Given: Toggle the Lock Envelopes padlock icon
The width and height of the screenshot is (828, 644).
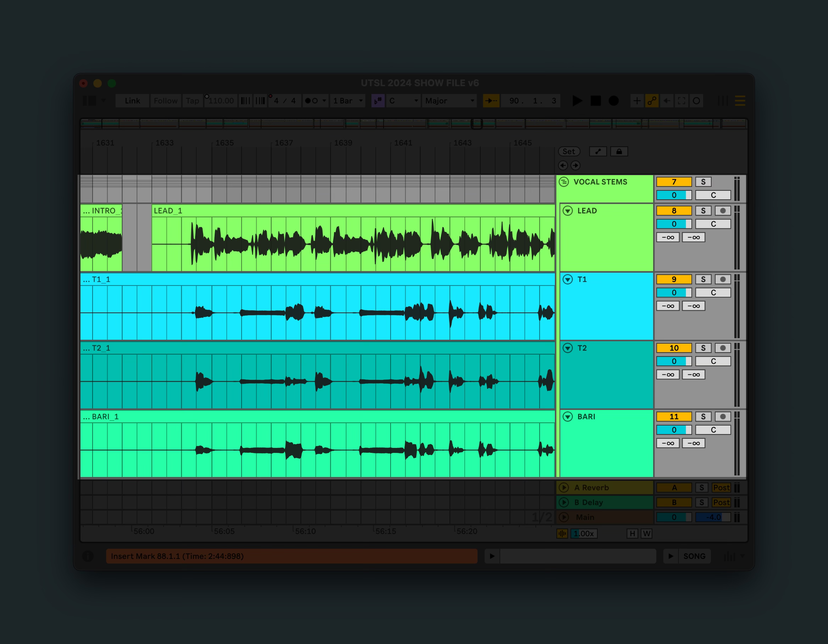Looking at the screenshot, I should click(619, 151).
